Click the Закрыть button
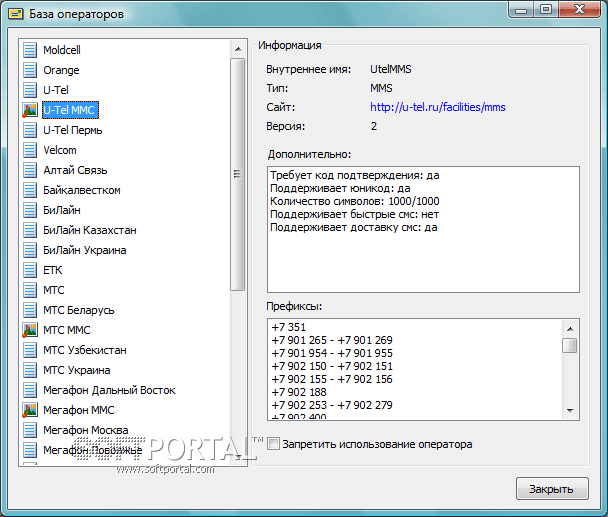This screenshot has height=517, width=608. pos(552,489)
